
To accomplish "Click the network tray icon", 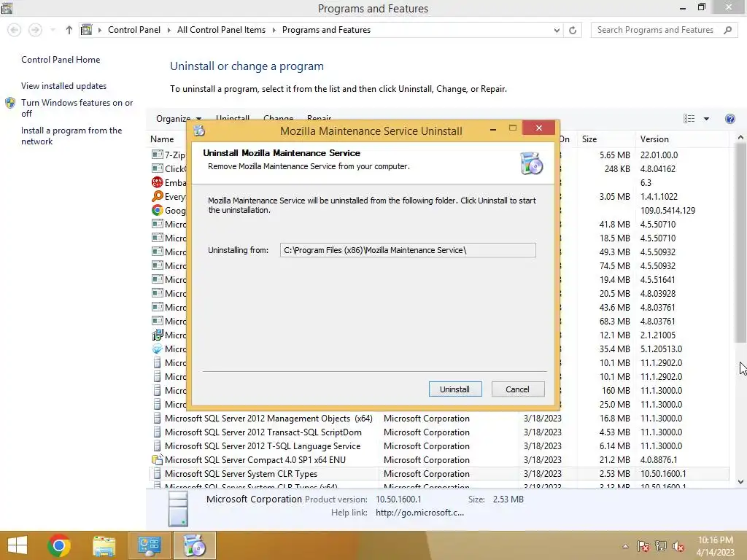I will pos(661,546).
